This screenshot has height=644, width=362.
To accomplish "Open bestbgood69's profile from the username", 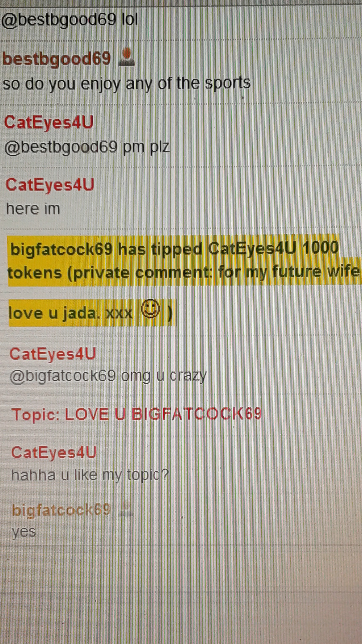I will 56,59.
